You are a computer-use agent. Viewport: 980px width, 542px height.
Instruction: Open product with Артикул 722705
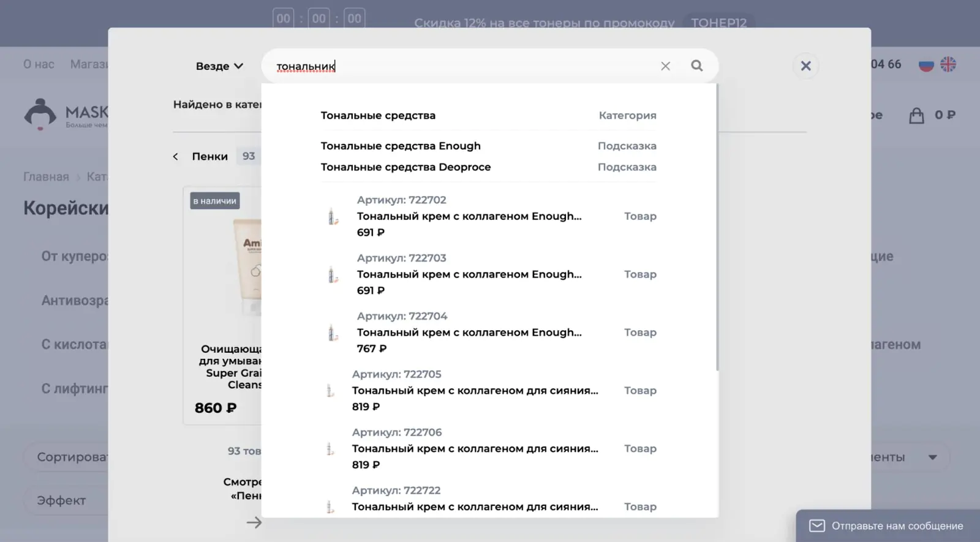click(489, 391)
